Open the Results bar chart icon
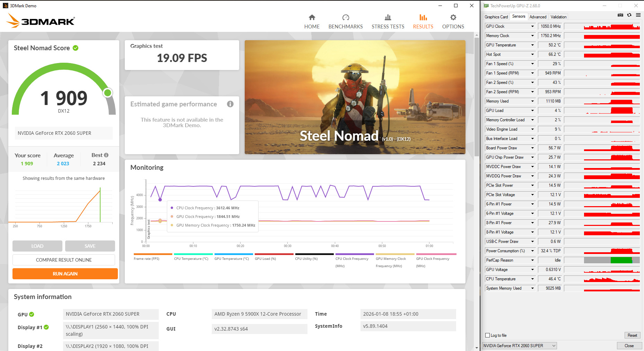 [423, 17]
